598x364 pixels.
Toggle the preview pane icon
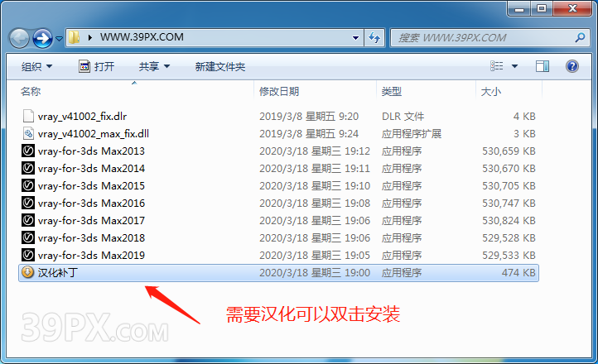pyautogui.click(x=543, y=66)
